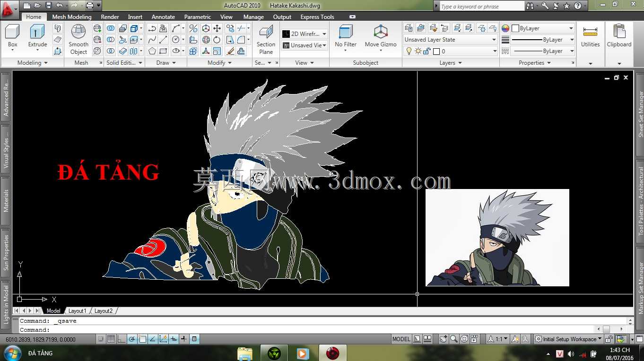The image size is (644, 361).
Task: Toggle Dynamic Input in status bar
Action: tap(174, 339)
